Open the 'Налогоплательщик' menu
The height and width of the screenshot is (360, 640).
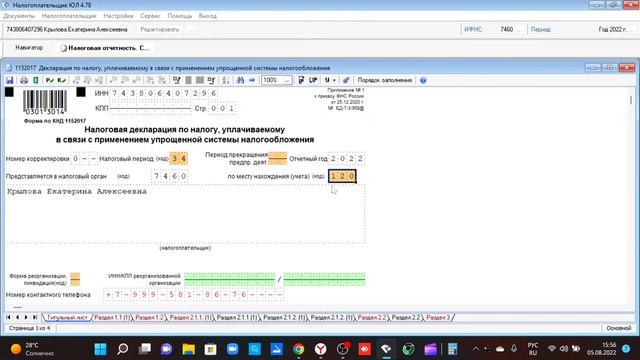click(x=69, y=16)
